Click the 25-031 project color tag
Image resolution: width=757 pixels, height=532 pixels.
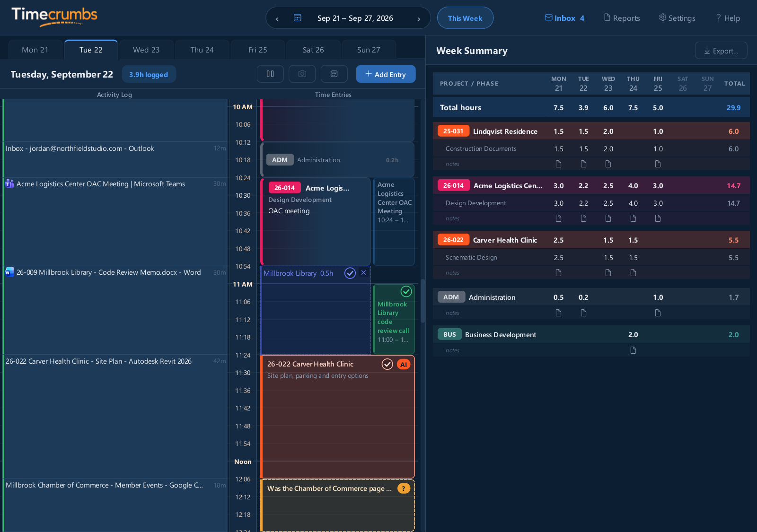click(x=453, y=131)
